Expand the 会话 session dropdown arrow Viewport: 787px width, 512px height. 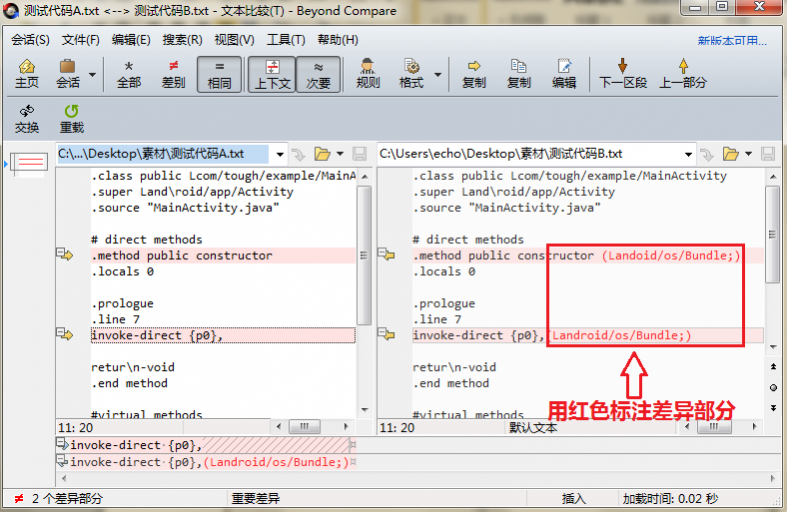[x=93, y=74]
